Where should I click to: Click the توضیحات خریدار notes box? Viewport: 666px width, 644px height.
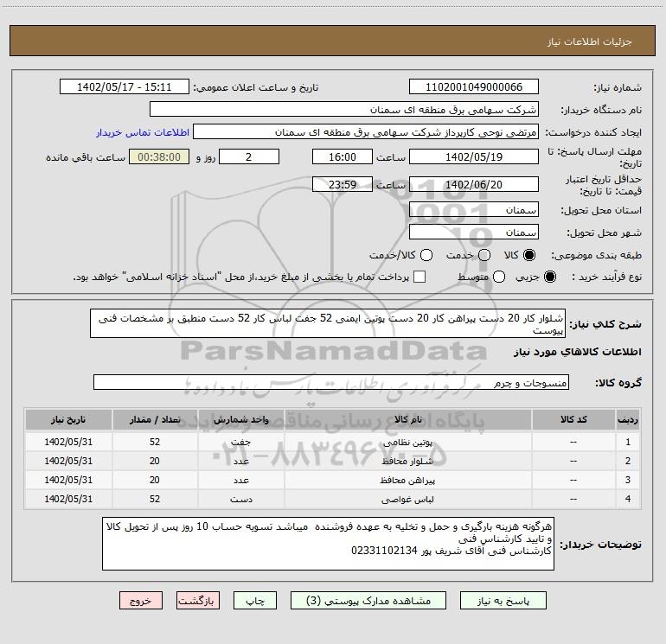click(x=328, y=544)
